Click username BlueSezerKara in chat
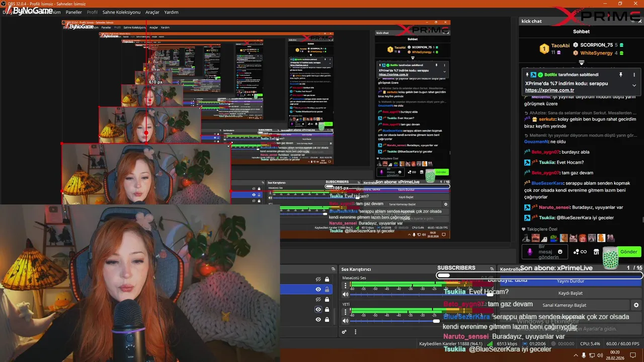 coord(547,183)
